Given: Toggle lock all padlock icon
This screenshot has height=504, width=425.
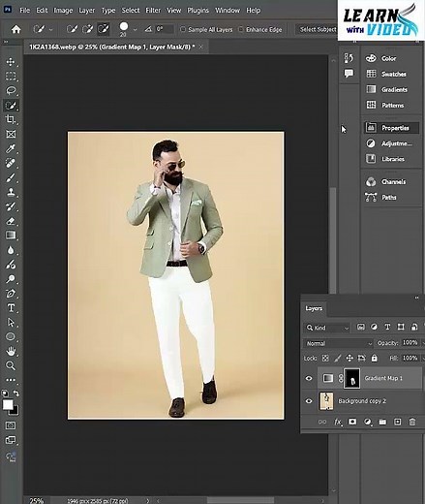Looking at the screenshot, I should pyautogui.click(x=374, y=358).
